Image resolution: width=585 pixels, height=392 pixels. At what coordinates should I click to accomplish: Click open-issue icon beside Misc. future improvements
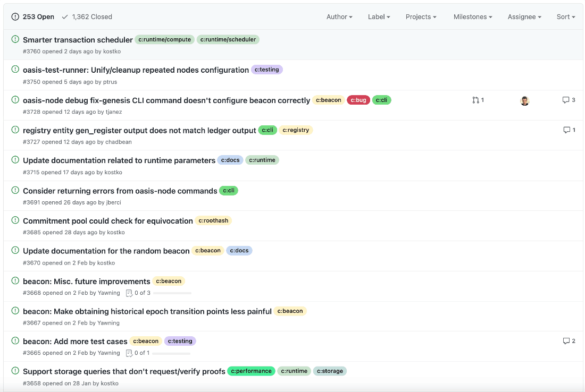[15, 281]
